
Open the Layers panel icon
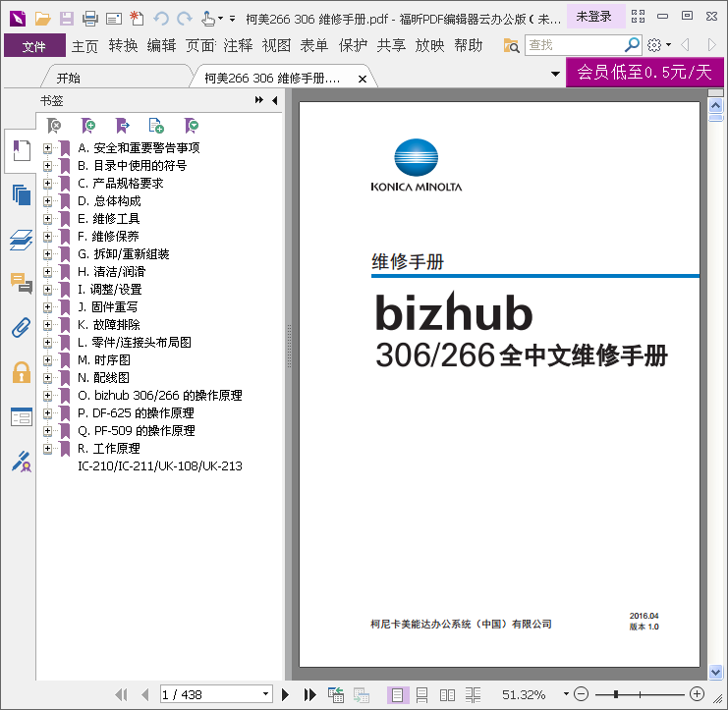pos(22,240)
